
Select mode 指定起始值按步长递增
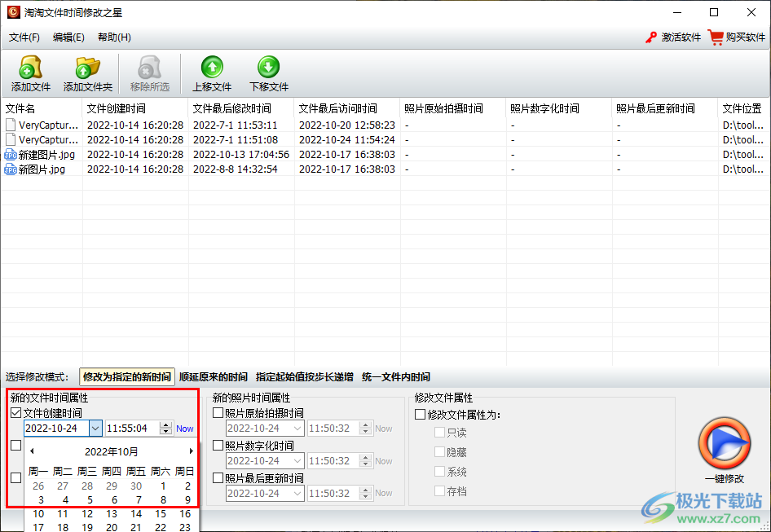point(304,377)
